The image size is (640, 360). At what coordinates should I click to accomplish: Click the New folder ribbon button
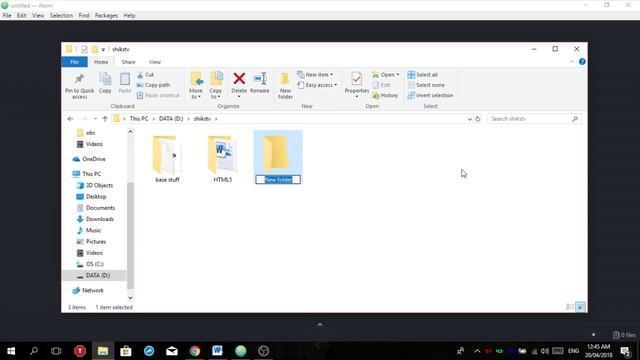285,85
